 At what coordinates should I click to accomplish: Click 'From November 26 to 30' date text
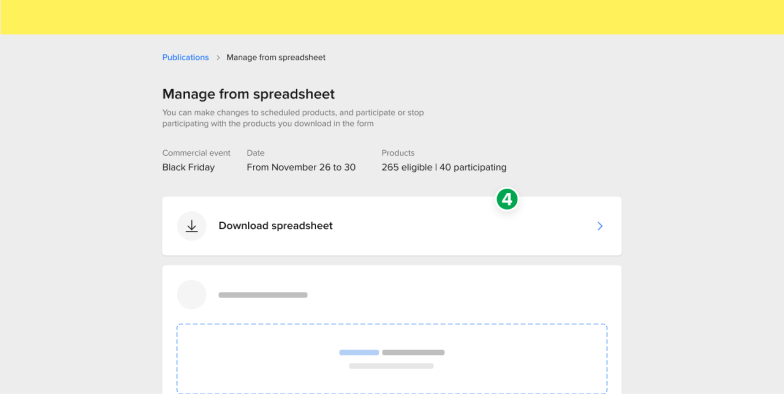pyautogui.click(x=301, y=168)
